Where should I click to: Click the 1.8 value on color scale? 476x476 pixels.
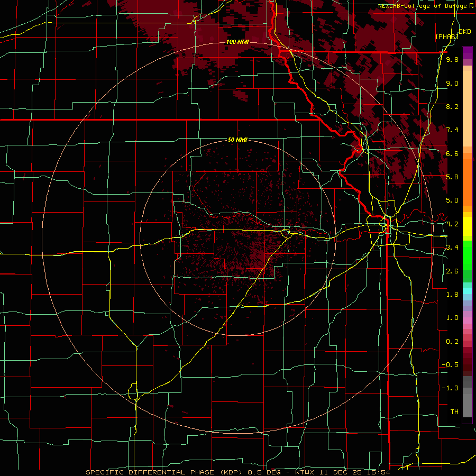(x=452, y=294)
